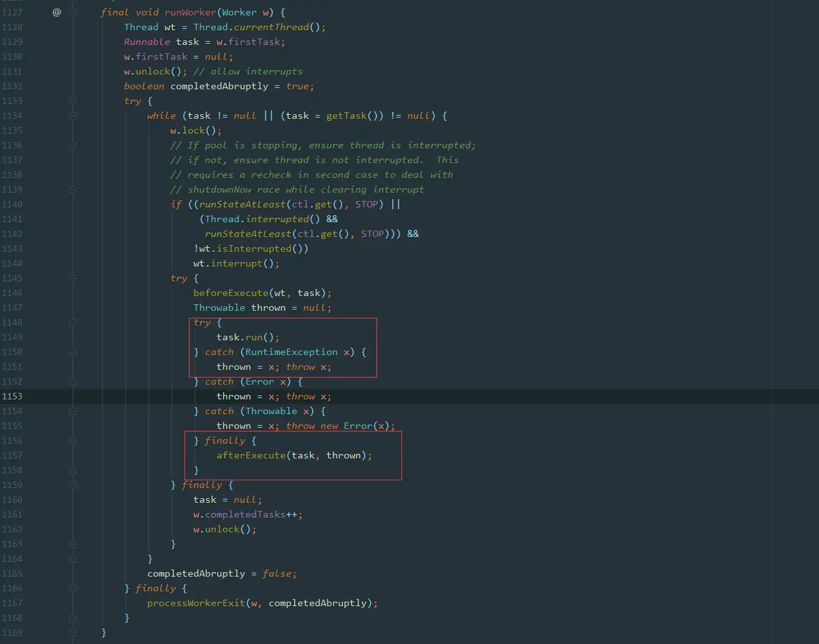Screen dimensions: 819x644
Task: Click the fold icon next to the shutdownNow comment line
Action: (72, 189)
